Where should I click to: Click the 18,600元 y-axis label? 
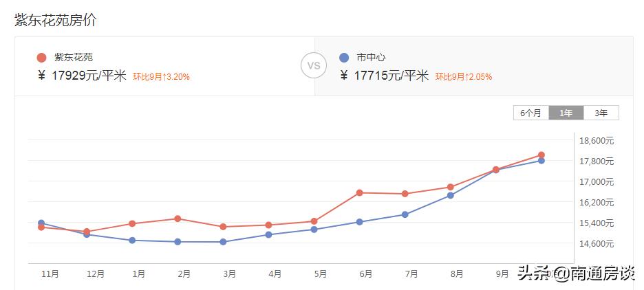click(x=597, y=141)
